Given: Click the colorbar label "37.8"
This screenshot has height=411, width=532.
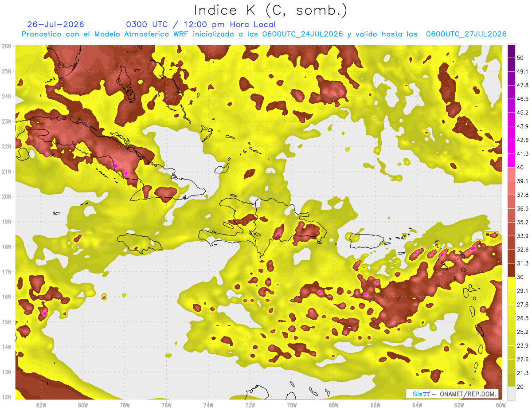Looking at the screenshot, I should 523,195.
